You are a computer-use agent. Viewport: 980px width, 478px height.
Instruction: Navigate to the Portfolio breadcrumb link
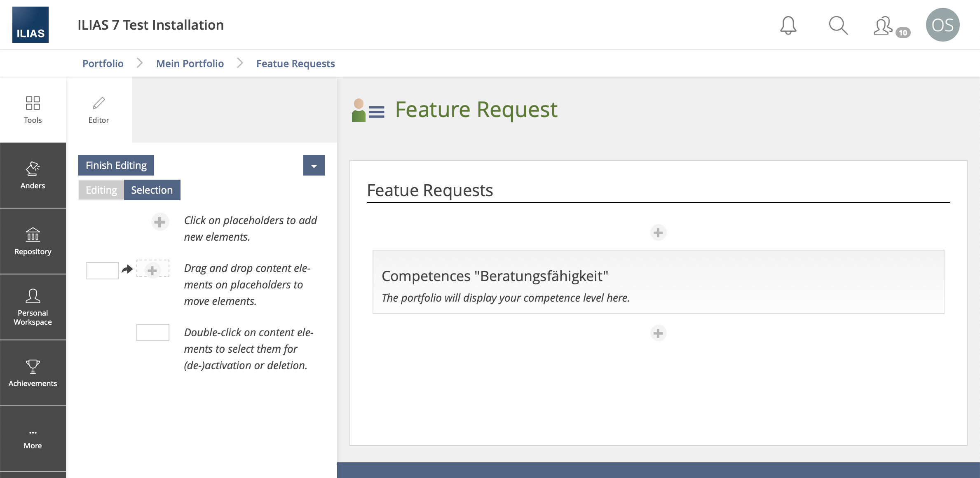tap(103, 63)
